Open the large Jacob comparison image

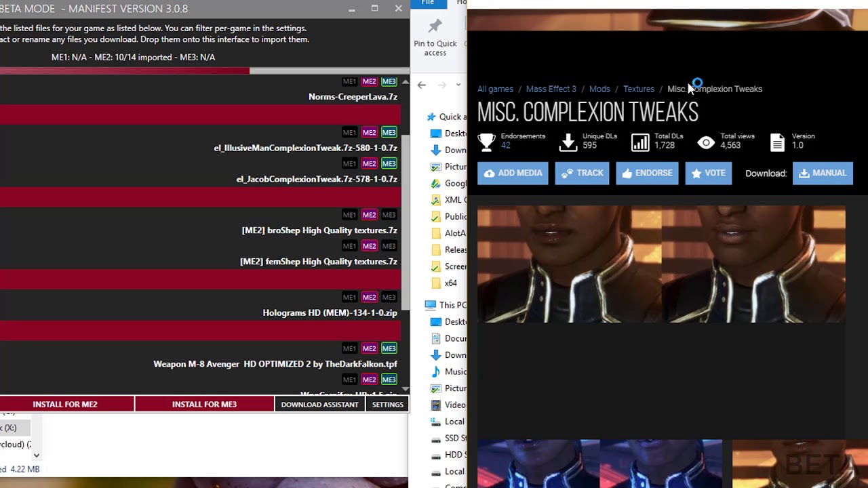[x=661, y=264]
